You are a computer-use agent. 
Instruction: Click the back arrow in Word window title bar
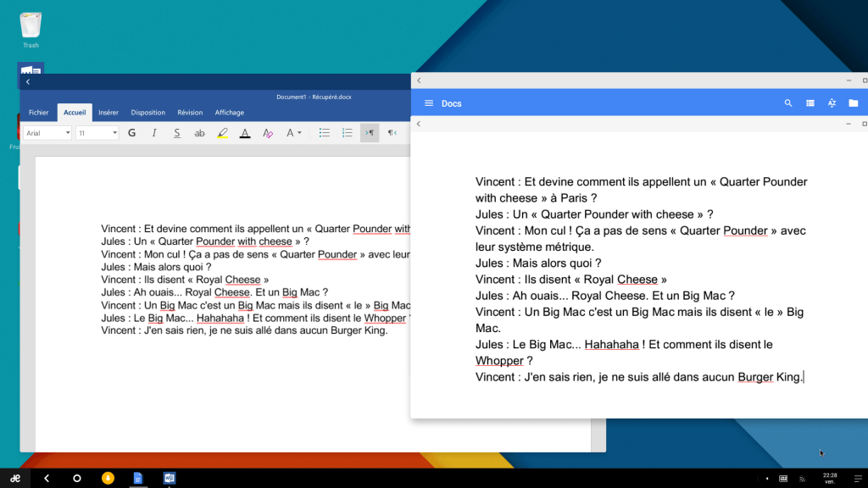[28, 82]
